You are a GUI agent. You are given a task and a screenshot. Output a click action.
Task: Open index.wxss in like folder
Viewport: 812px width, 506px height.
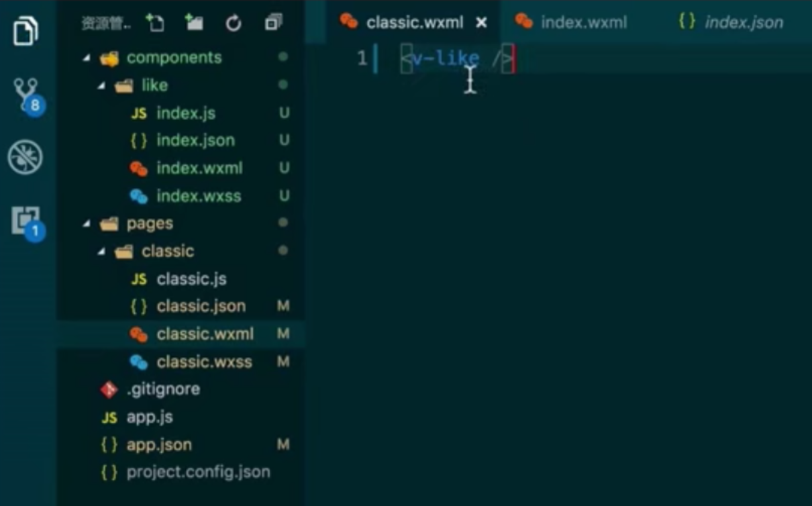199,197
